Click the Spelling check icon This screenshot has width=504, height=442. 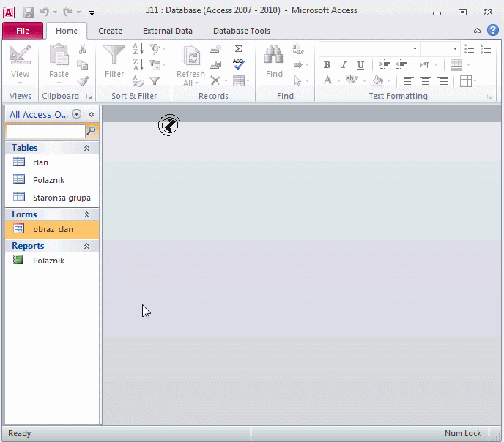click(238, 64)
